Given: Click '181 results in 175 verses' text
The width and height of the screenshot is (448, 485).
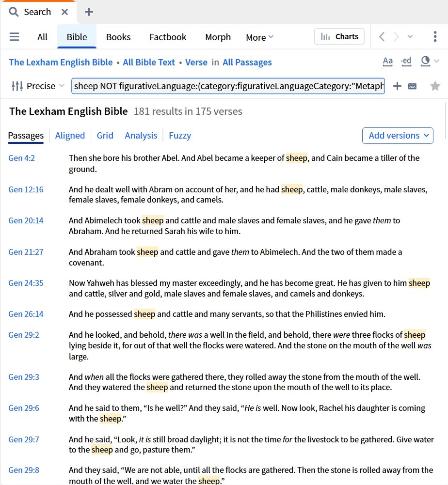Looking at the screenshot, I should [x=188, y=111].
